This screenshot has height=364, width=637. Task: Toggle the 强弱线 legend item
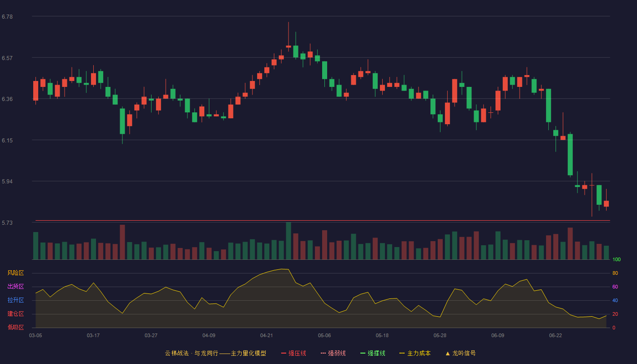point(333,353)
